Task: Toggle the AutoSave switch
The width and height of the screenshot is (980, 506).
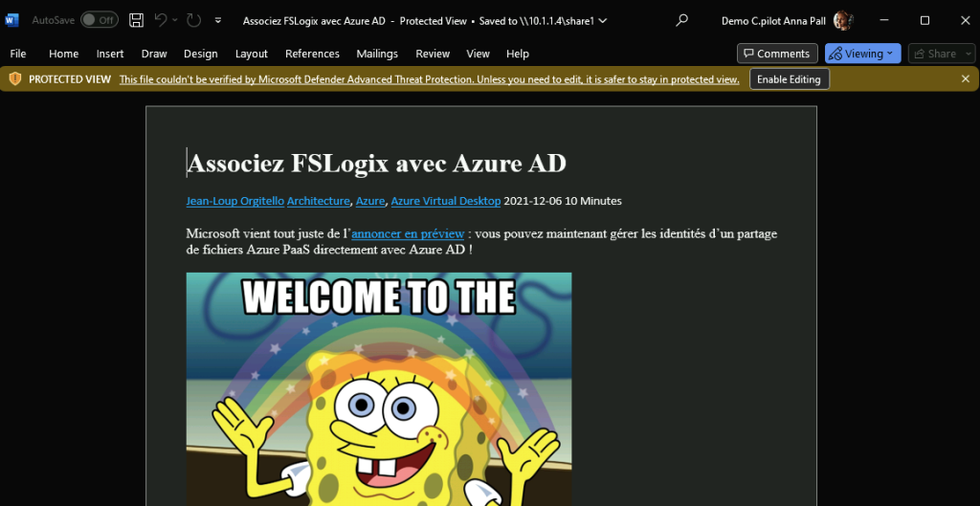Action: click(100, 20)
